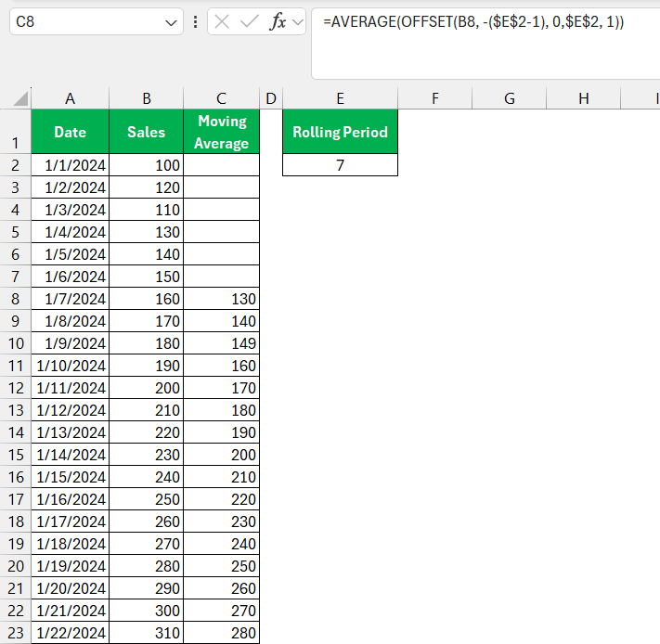Select Moving Average cell showing 149

click(222, 343)
